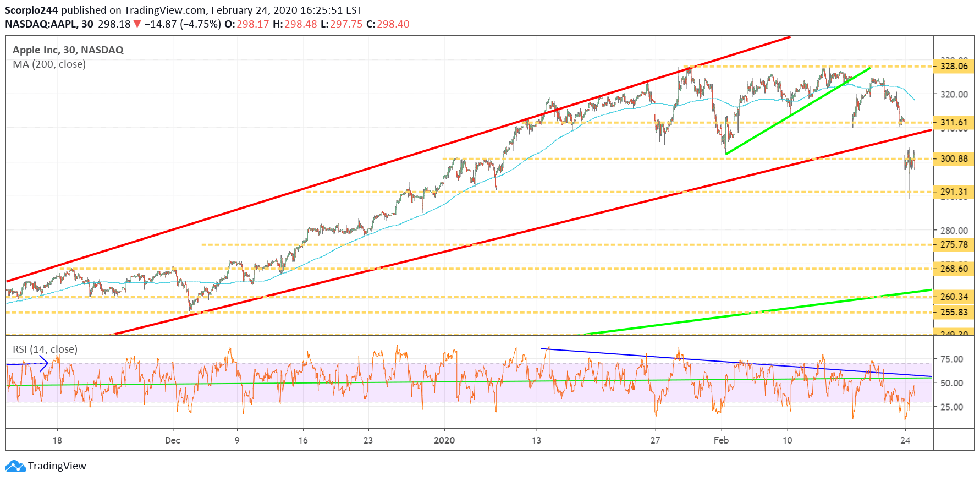Click the close value 298.40 in header

click(x=393, y=24)
